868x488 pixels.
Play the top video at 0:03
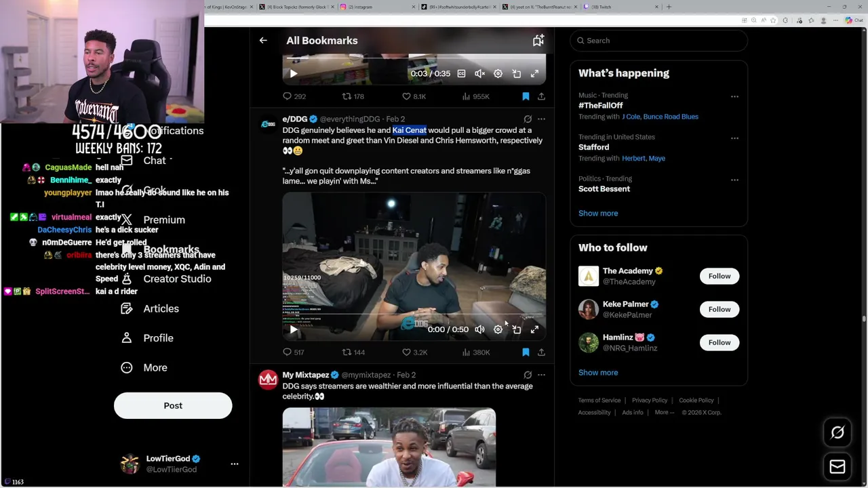[x=293, y=73]
